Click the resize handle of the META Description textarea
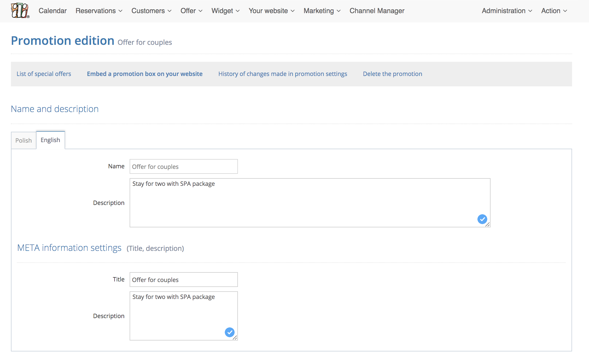The height and width of the screenshot is (364, 589). [235, 338]
